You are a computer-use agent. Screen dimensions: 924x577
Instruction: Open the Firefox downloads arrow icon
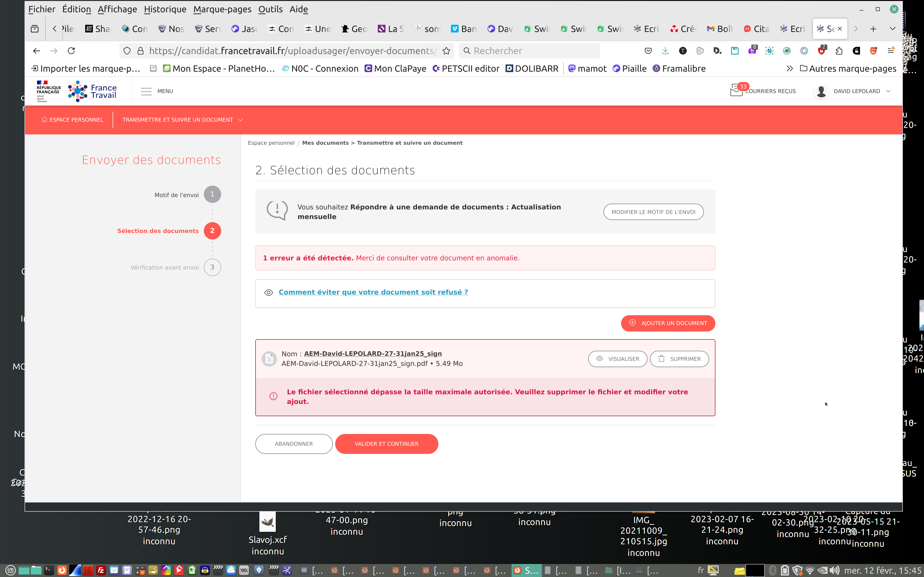(x=665, y=51)
